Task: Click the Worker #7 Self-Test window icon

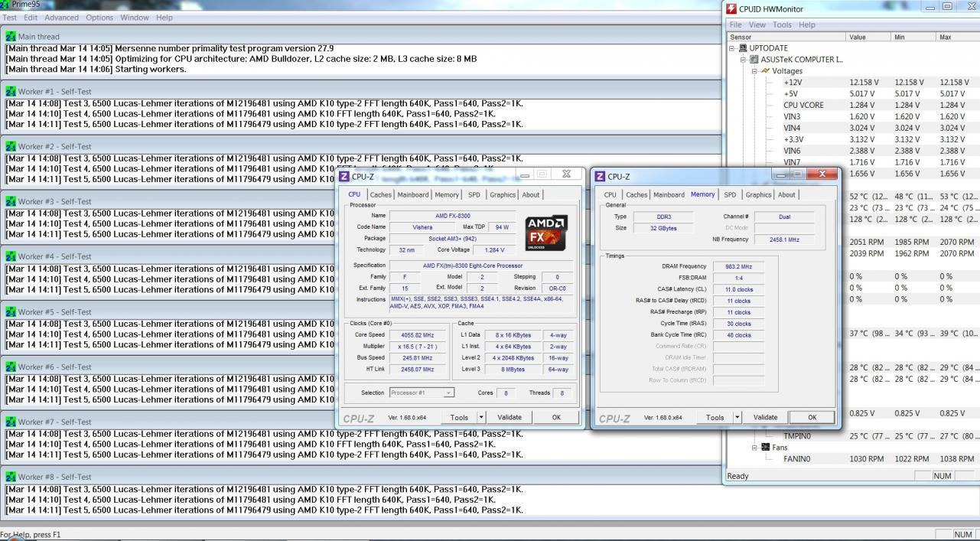Action: pyautogui.click(x=11, y=422)
